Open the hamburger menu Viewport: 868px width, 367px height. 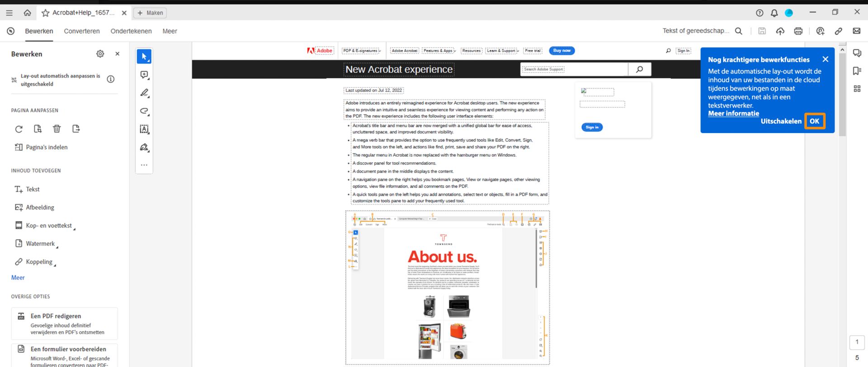(x=9, y=13)
